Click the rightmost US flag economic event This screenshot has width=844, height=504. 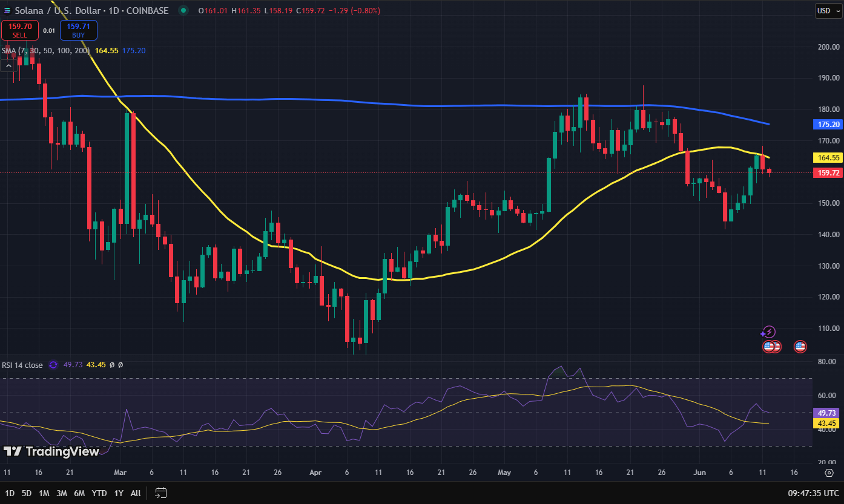point(800,347)
